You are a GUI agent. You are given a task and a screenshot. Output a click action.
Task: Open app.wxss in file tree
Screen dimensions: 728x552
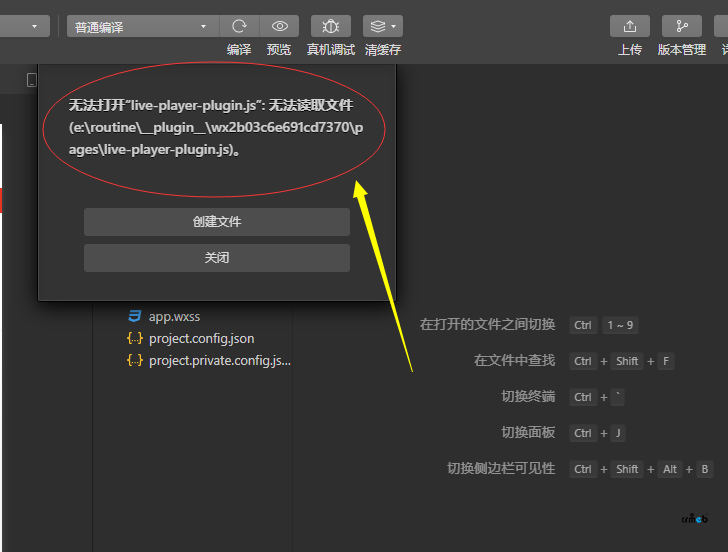[174, 317]
